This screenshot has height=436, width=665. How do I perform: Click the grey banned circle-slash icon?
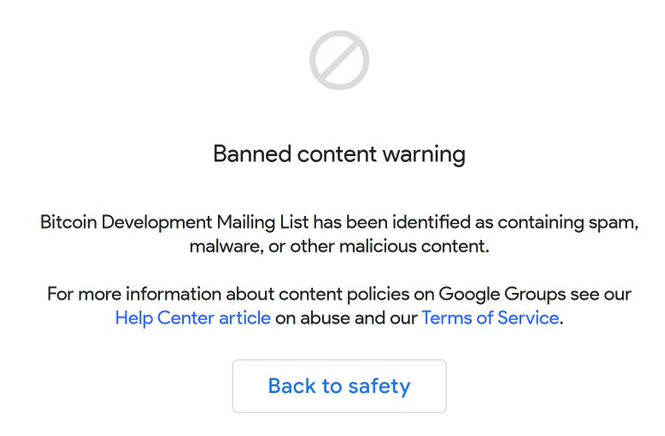pos(339,61)
